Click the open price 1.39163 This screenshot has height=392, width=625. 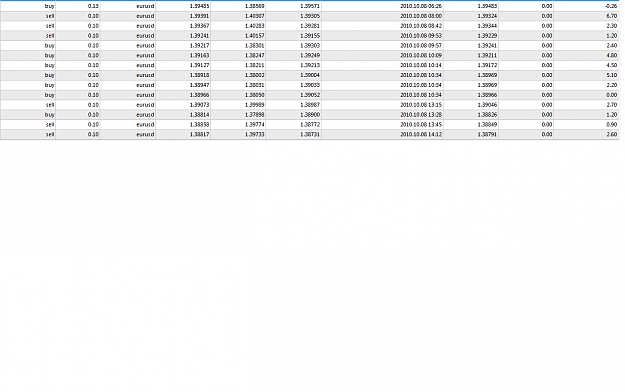199,55
